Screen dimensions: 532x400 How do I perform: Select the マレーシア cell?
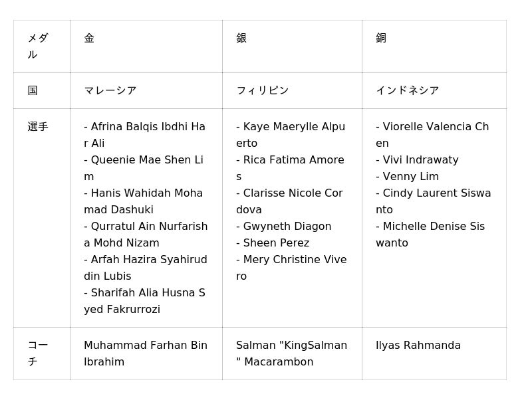coord(110,91)
